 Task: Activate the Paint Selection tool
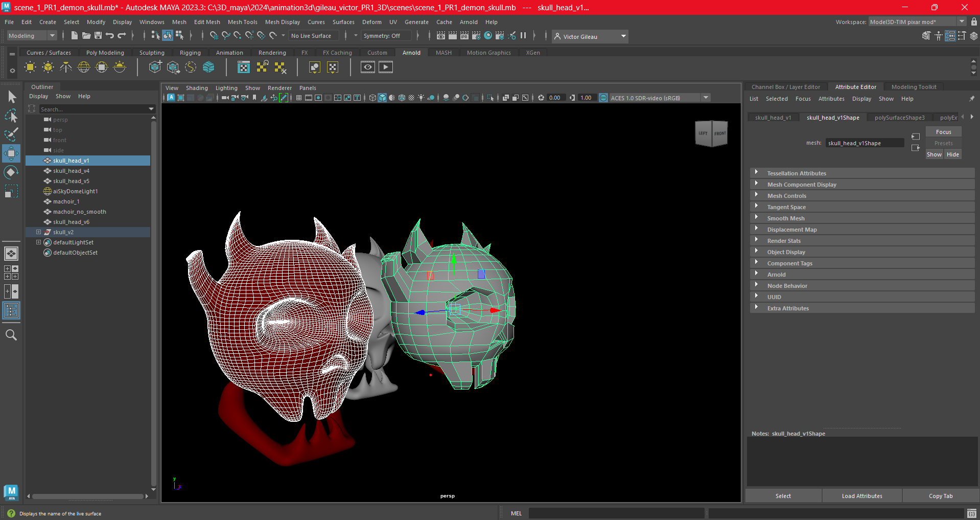pos(11,134)
